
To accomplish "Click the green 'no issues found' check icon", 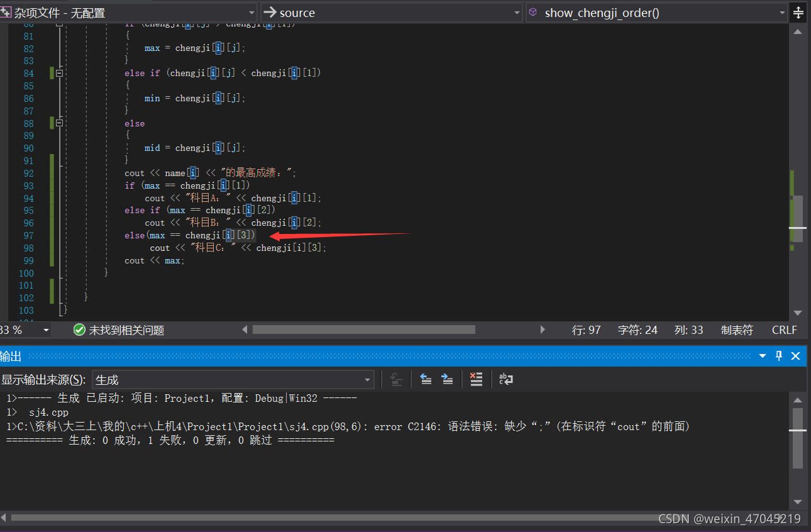I will [79, 330].
